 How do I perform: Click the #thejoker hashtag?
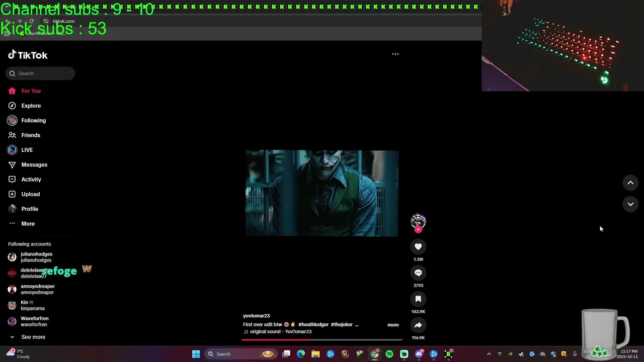(x=342, y=325)
